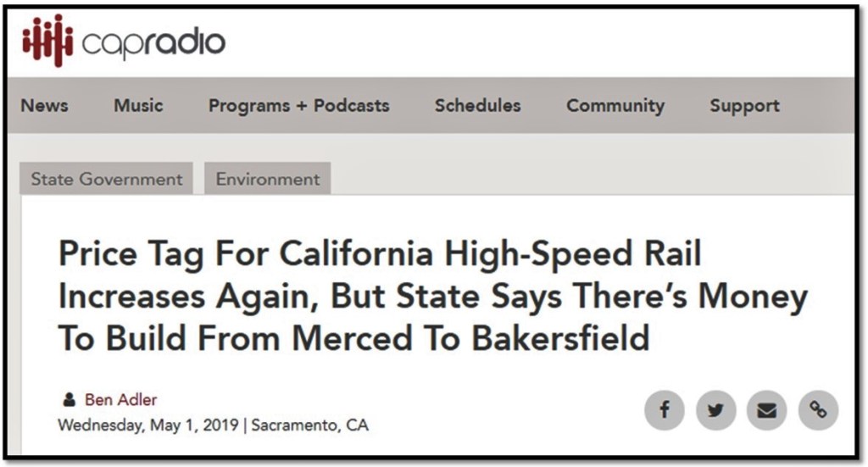868x467 pixels.
Task: Open Ben Adler's author page
Action: [120, 400]
